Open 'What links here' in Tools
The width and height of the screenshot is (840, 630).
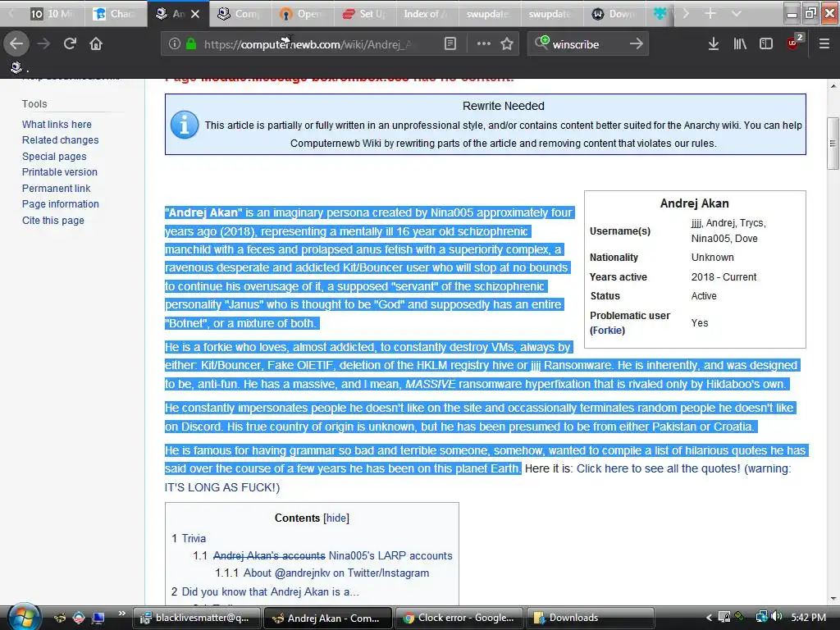57,125
